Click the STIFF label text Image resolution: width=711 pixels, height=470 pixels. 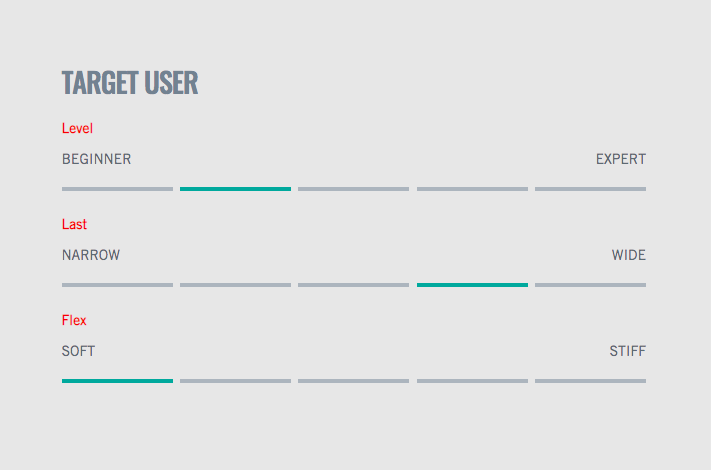[628, 351]
